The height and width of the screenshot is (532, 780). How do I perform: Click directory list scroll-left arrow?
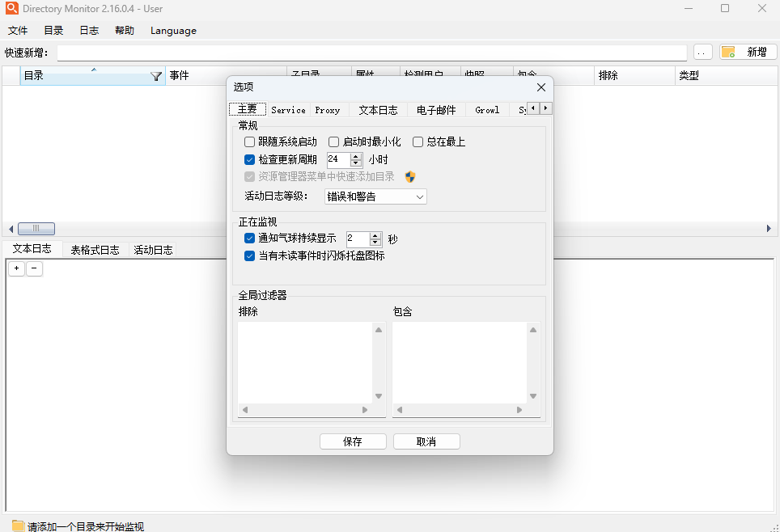tap(11, 229)
